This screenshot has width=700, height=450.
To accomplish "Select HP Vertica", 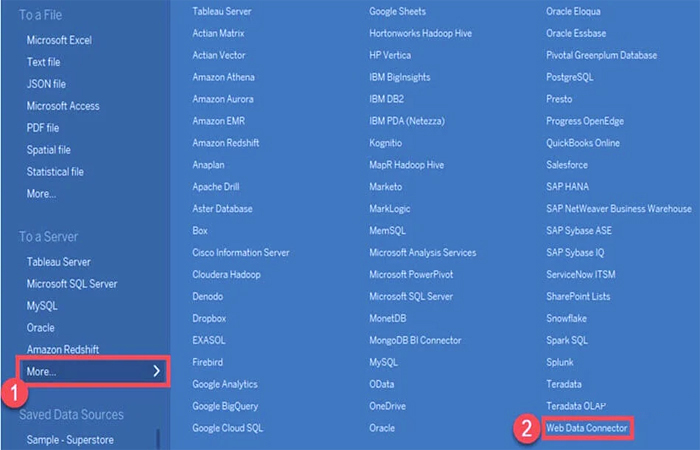I will [390, 55].
